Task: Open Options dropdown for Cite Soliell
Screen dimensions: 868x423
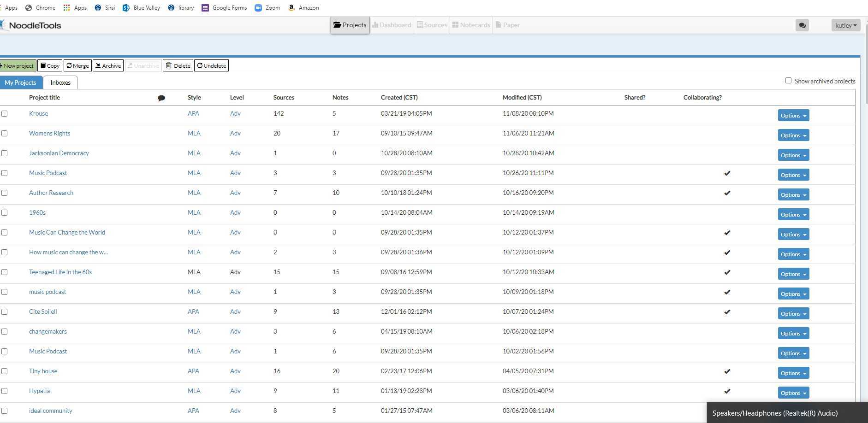Action: 793,314
